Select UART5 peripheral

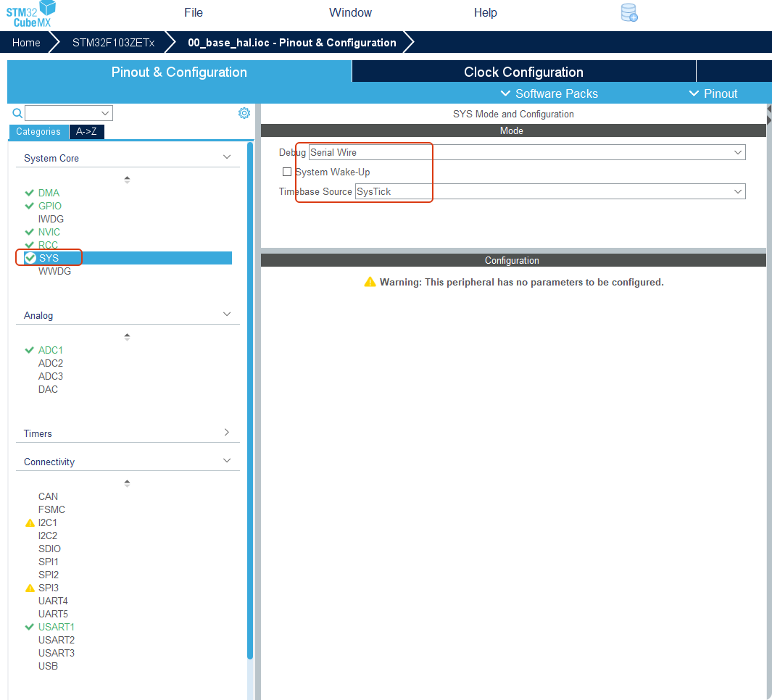[x=53, y=614]
